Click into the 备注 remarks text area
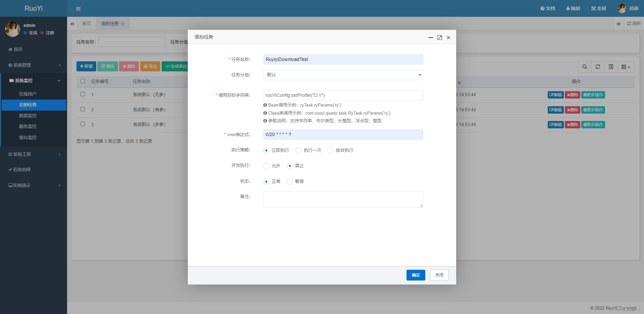This screenshot has height=314, width=644. pyautogui.click(x=343, y=199)
